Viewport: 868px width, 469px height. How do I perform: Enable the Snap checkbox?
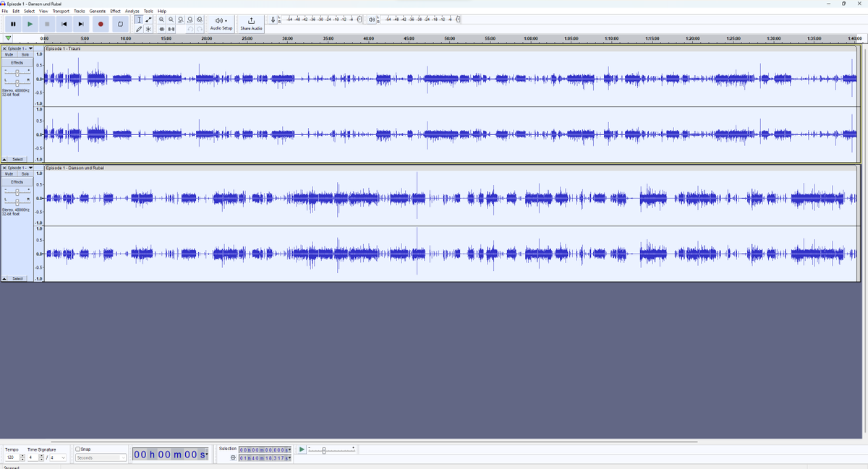(78, 449)
